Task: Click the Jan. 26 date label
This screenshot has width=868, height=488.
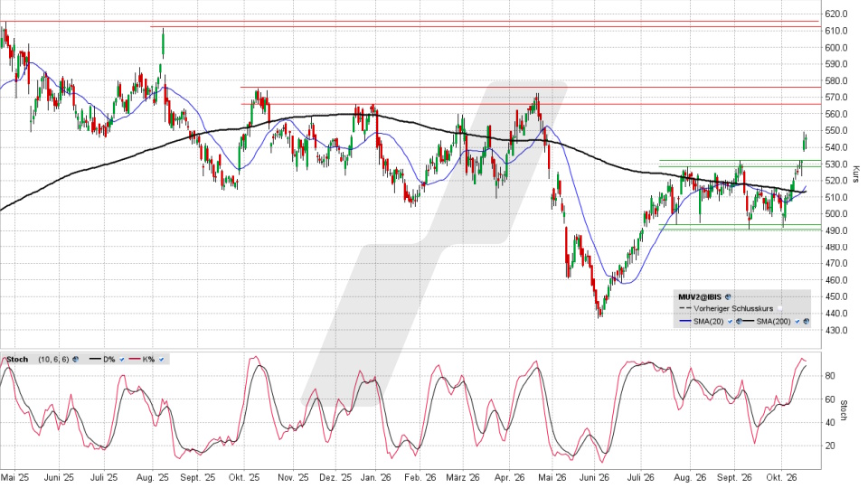Action: click(374, 477)
